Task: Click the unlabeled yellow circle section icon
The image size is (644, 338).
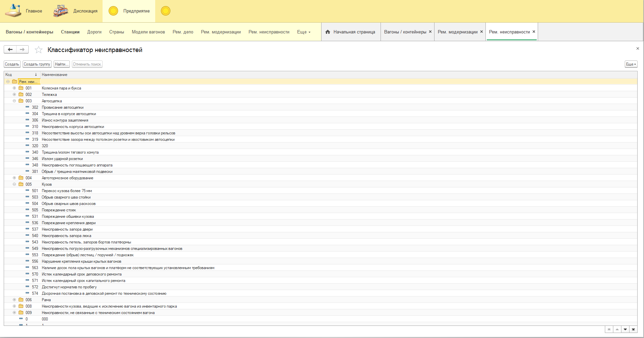Action: click(x=165, y=11)
